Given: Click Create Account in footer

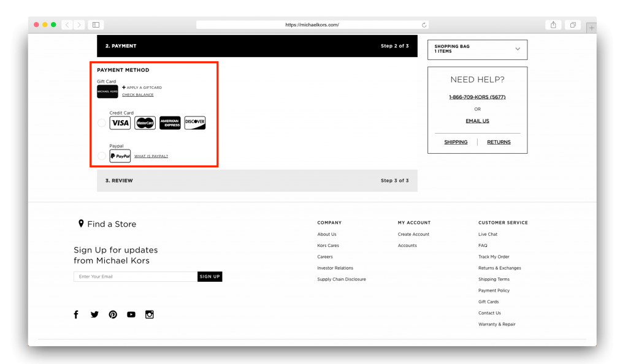Looking at the screenshot, I should (x=413, y=235).
